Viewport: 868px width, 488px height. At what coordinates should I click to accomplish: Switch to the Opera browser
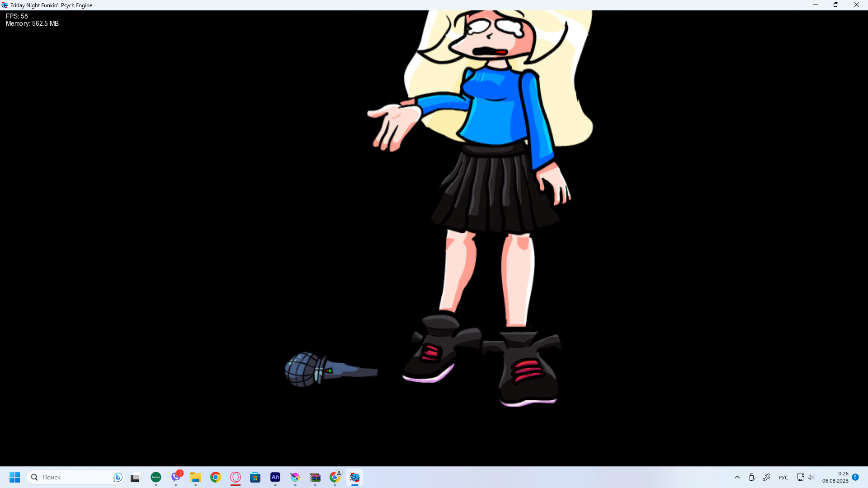point(236,477)
